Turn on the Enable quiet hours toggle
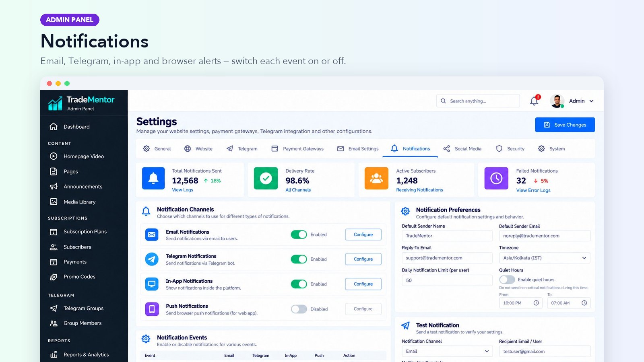 pos(507,280)
